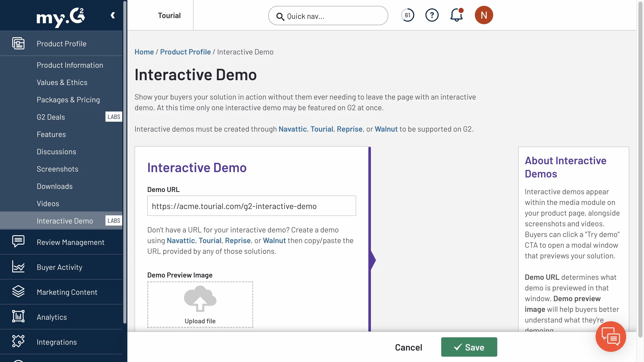The height and width of the screenshot is (362, 644).
Task: Open the help question mark icon
Action: tap(432, 15)
